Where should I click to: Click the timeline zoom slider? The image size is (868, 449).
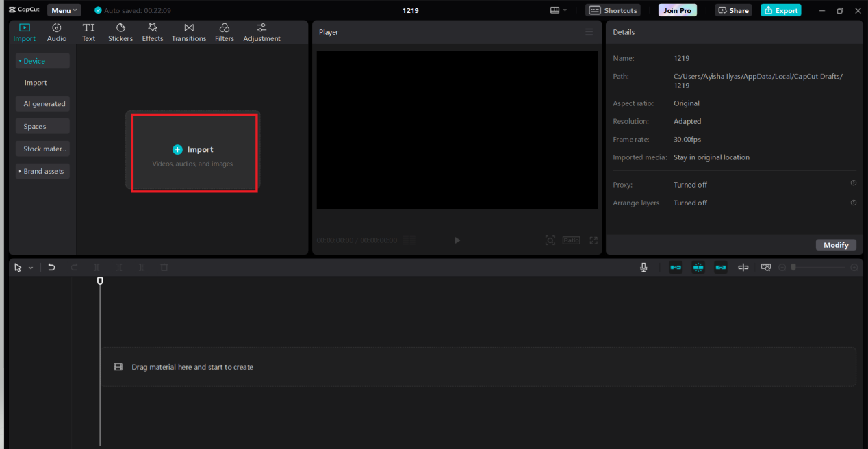[x=819, y=268]
